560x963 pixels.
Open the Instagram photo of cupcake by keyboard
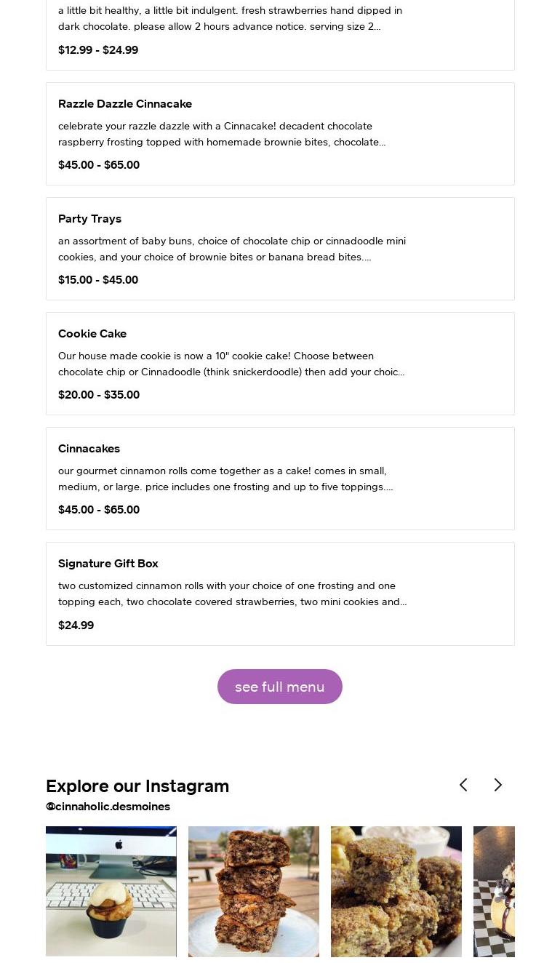(x=111, y=891)
